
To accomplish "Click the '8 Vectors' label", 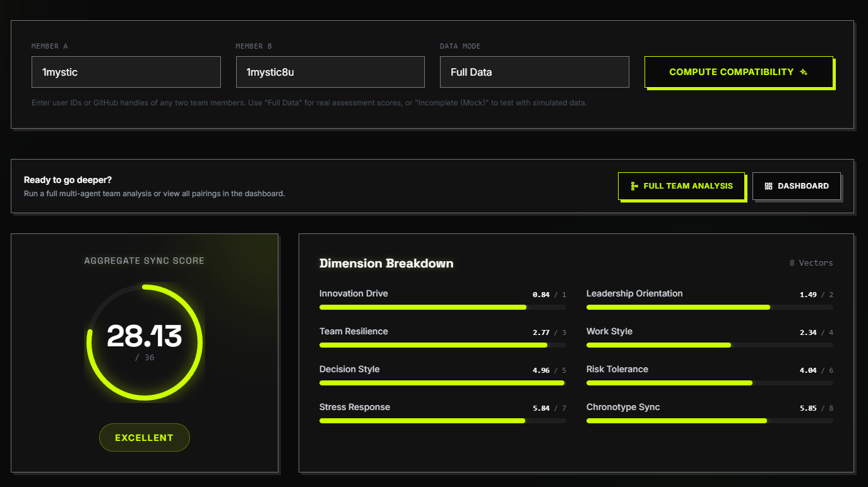I will tap(811, 263).
